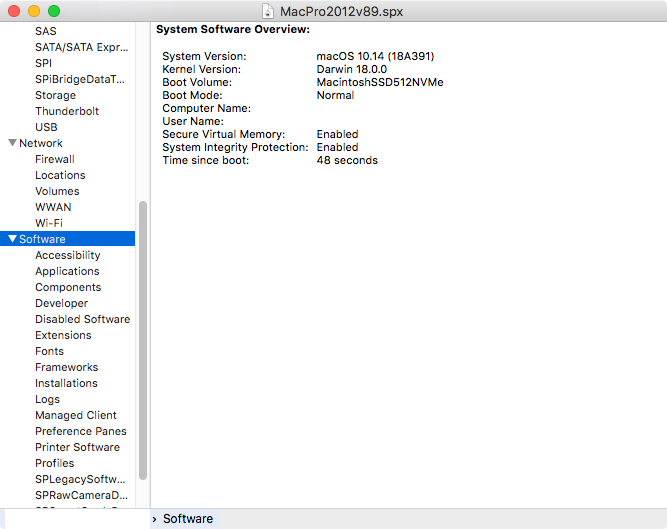Select the highlighted Software category row

(68, 239)
